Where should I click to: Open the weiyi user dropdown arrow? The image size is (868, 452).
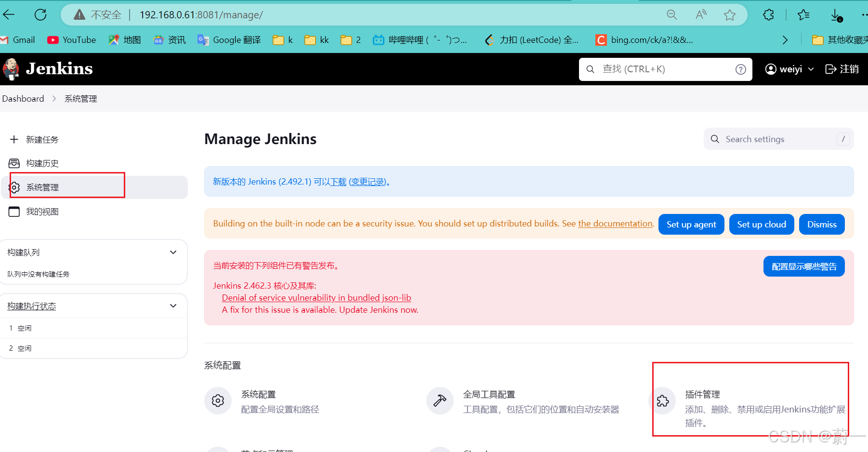point(811,69)
